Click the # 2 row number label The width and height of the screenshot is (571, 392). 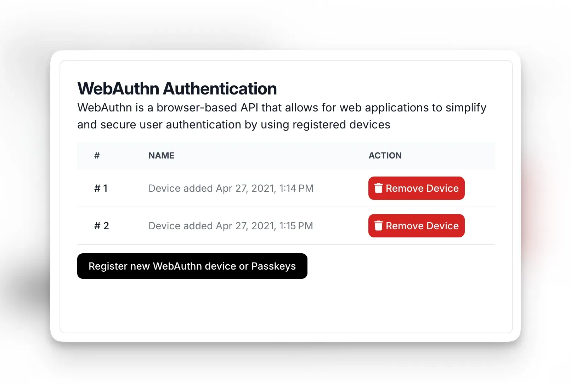pos(101,226)
